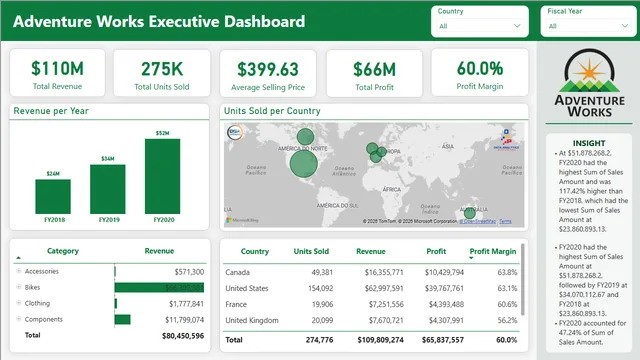Click the Canada map bubble

[305, 137]
